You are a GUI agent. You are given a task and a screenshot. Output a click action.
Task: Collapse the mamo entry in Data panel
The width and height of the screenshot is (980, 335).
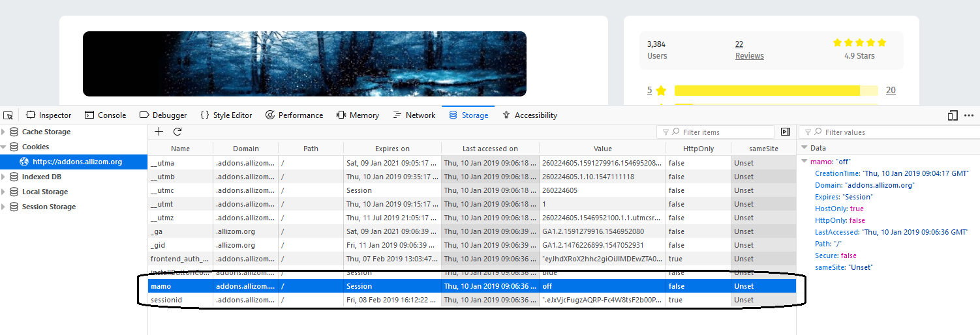pos(804,162)
